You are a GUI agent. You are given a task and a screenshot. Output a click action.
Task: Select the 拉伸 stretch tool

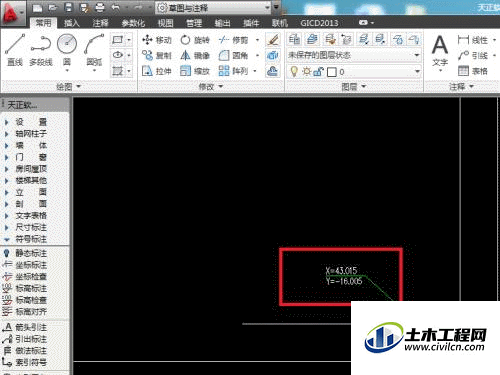pyautogui.click(x=157, y=71)
